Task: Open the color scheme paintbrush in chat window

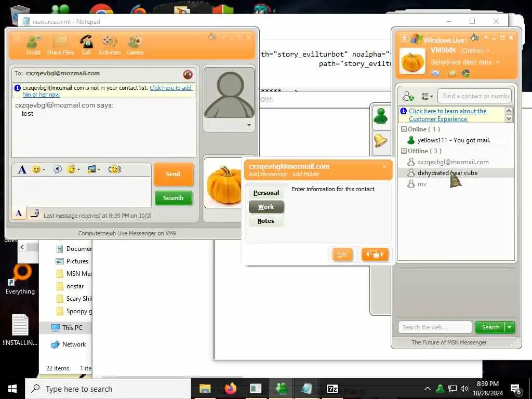Action: click(x=212, y=37)
